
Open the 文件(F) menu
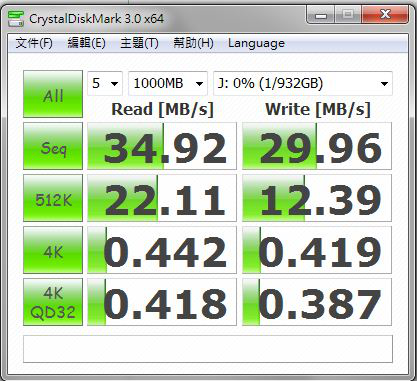(34, 43)
